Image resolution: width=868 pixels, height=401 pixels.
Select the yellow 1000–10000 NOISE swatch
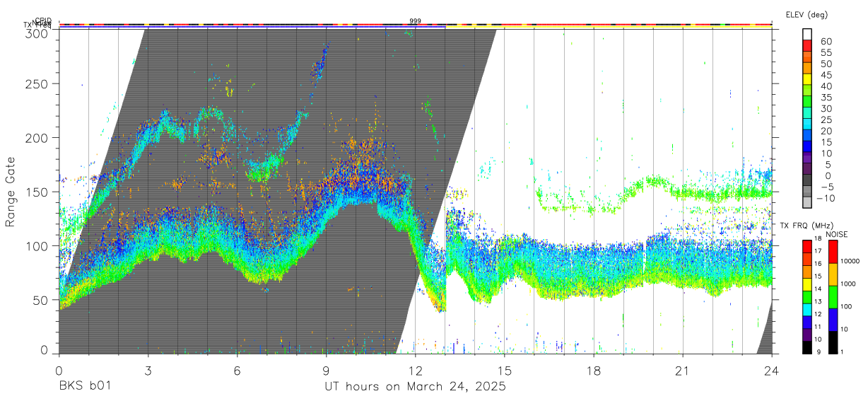833,274
